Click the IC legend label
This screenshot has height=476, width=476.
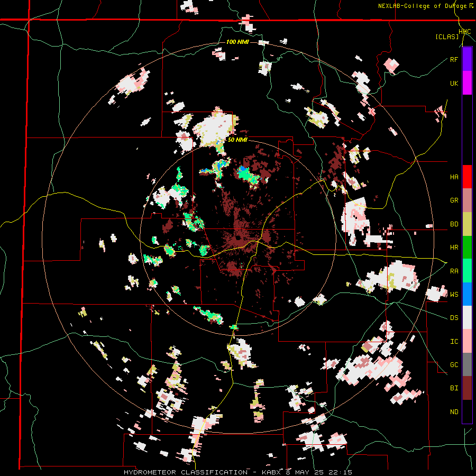coord(454,342)
